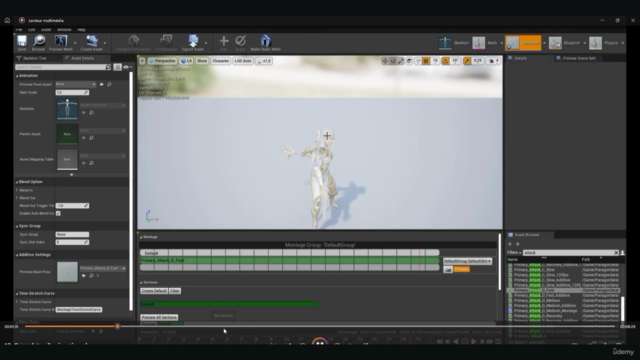The width and height of the screenshot is (640, 360).
Task: Select the Animation editor mode
Action: point(523,43)
